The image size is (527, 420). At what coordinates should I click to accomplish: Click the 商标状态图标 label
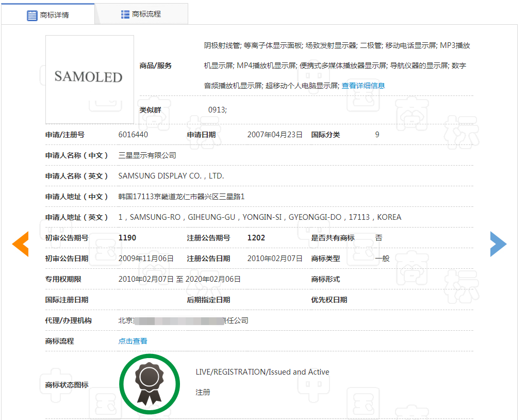(67, 385)
